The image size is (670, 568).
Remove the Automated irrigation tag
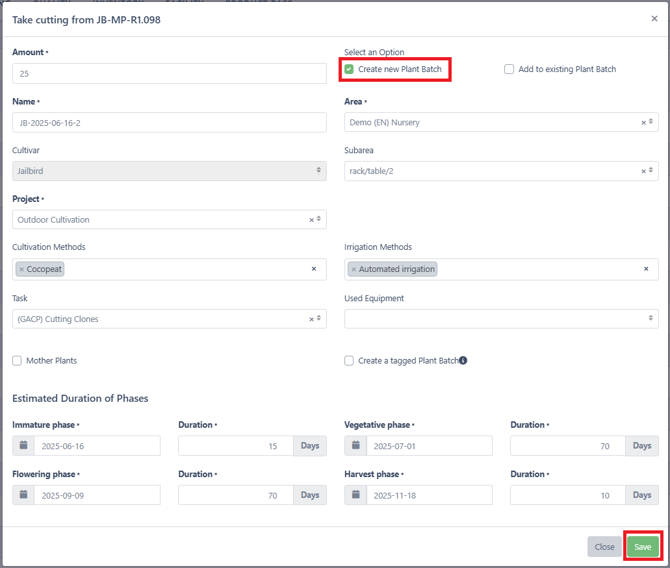(354, 269)
